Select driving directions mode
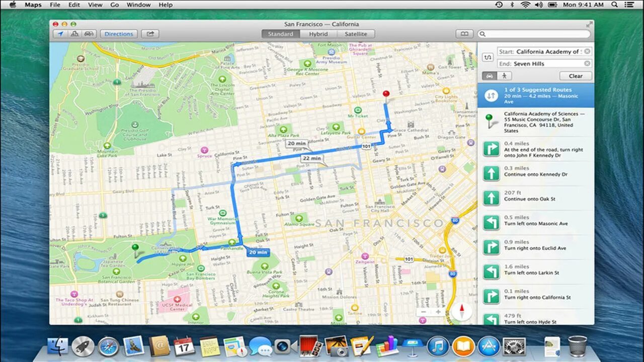This screenshot has height=362, width=644. click(490, 76)
